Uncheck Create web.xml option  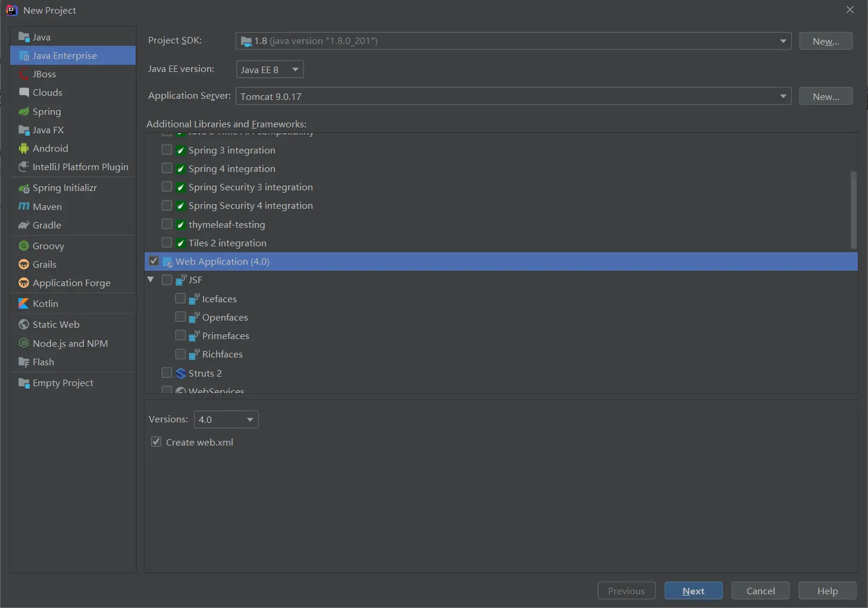click(x=156, y=442)
